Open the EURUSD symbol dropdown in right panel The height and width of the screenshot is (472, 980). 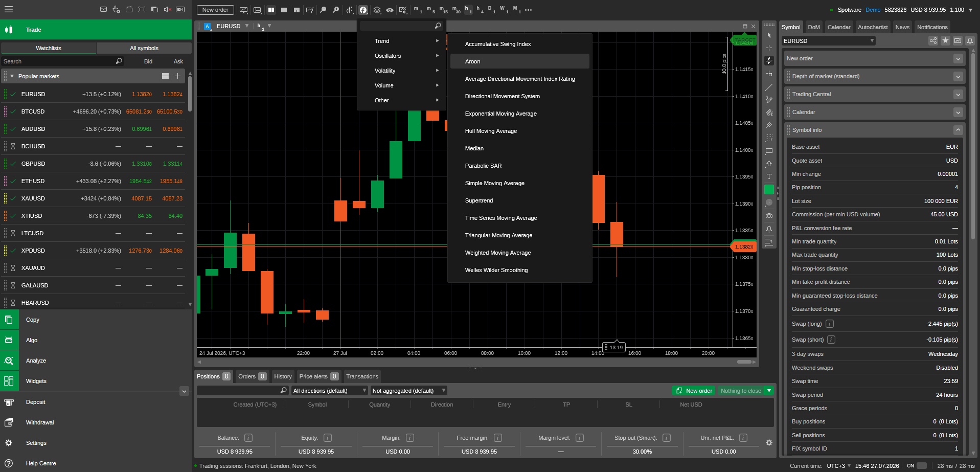[828, 41]
